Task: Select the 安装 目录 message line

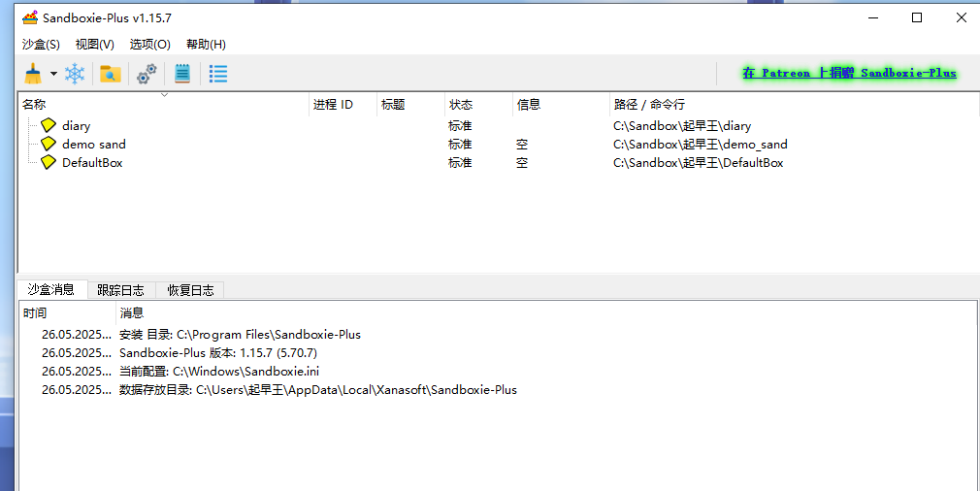Action: coord(498,334)
